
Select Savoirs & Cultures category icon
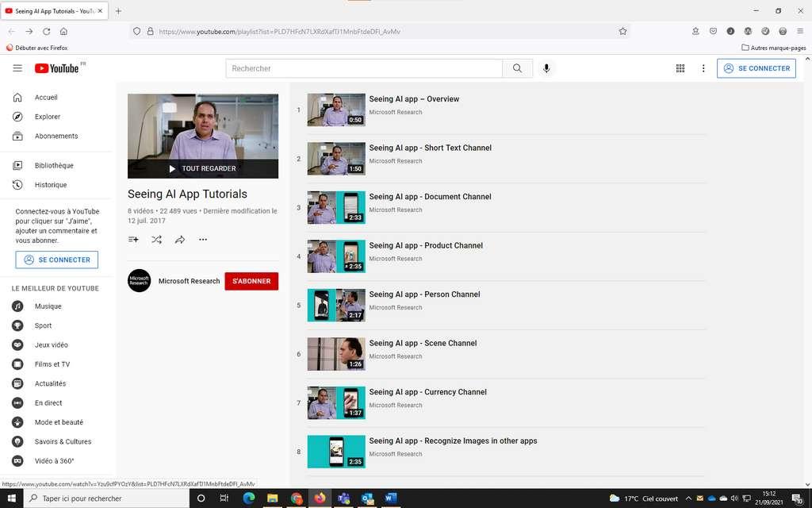pyautogui.click(x=17, y=441)
